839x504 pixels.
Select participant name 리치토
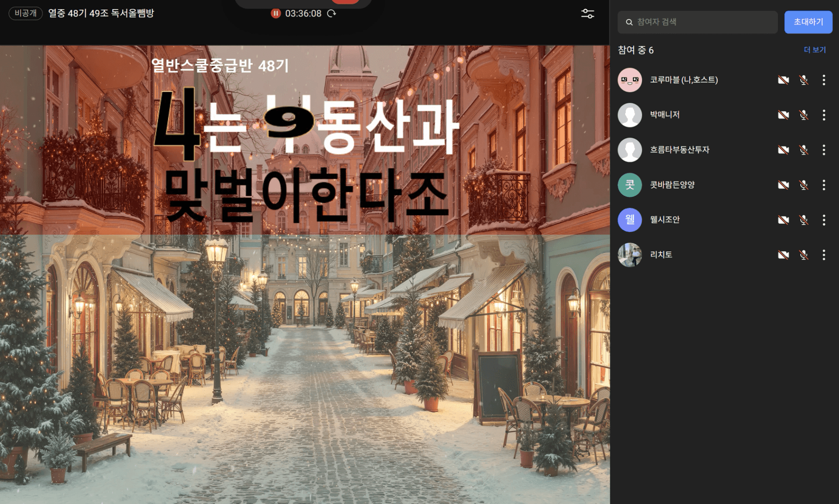point(661,254)
